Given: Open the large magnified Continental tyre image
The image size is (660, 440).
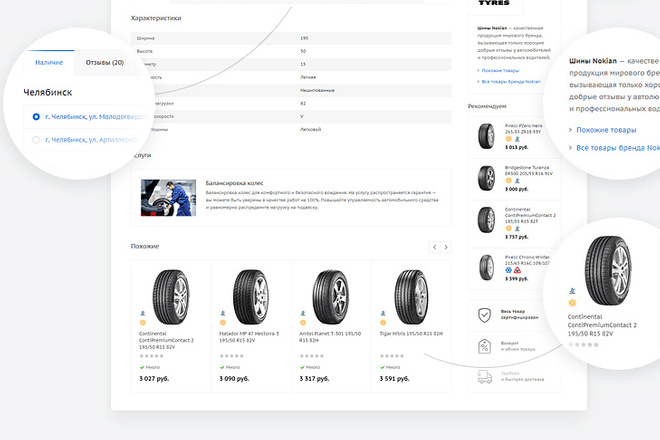Looking at the screenshot, I should click(x=608, y=270).
